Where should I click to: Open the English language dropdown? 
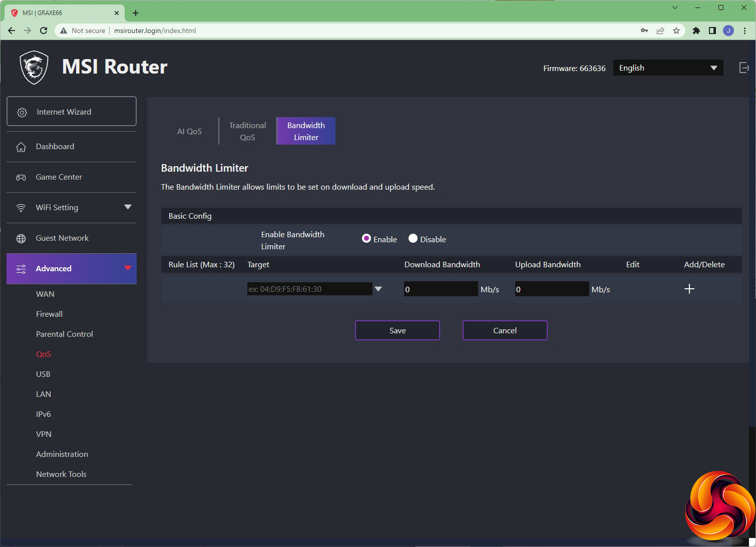pyautogui.click(x=668, y=68)
